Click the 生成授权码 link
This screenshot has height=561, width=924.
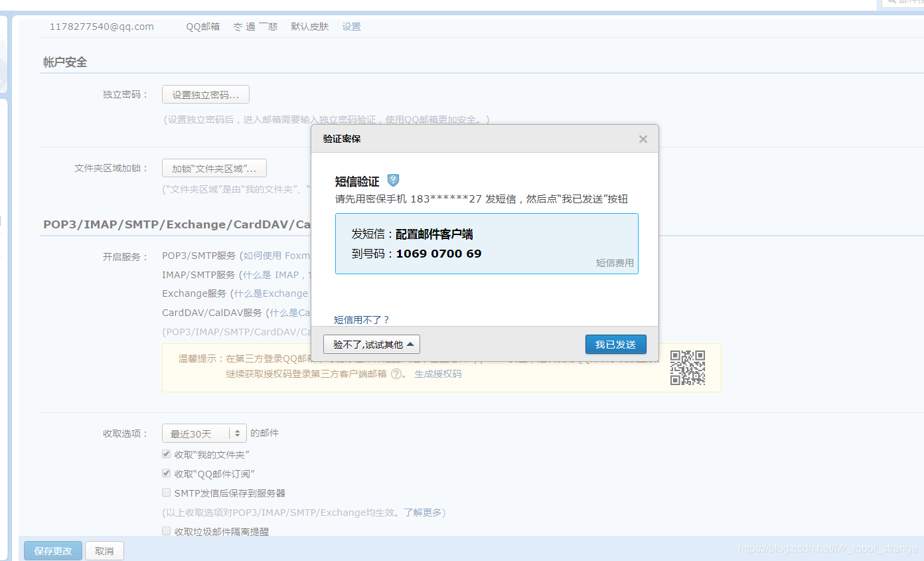(x=438, y=374)
